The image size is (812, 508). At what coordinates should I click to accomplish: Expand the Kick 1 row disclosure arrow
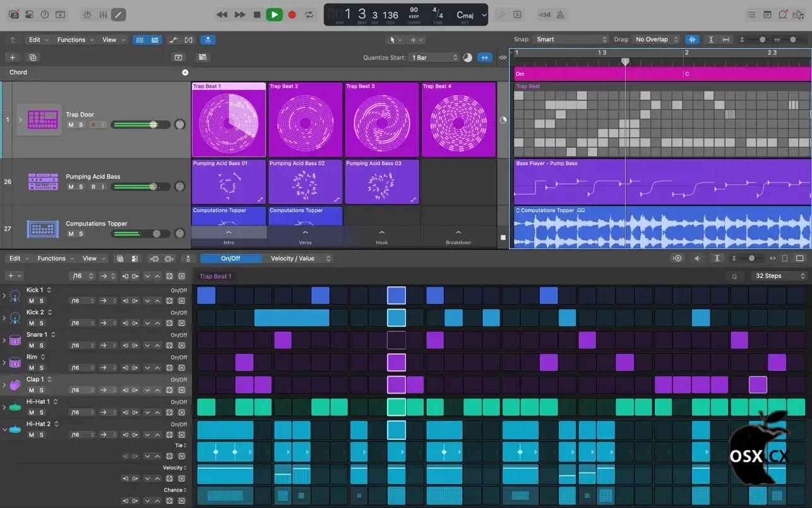(x=4, y=296)
